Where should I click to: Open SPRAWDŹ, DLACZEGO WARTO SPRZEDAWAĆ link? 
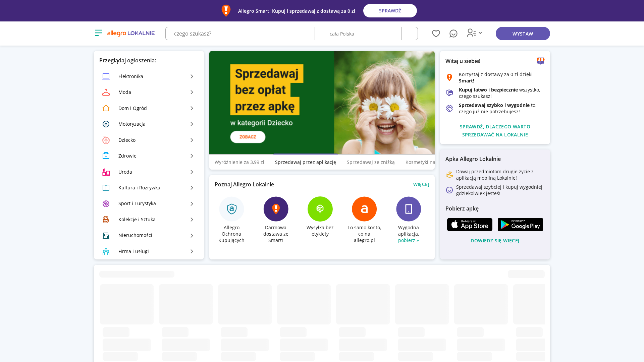[x=495, y=131]
